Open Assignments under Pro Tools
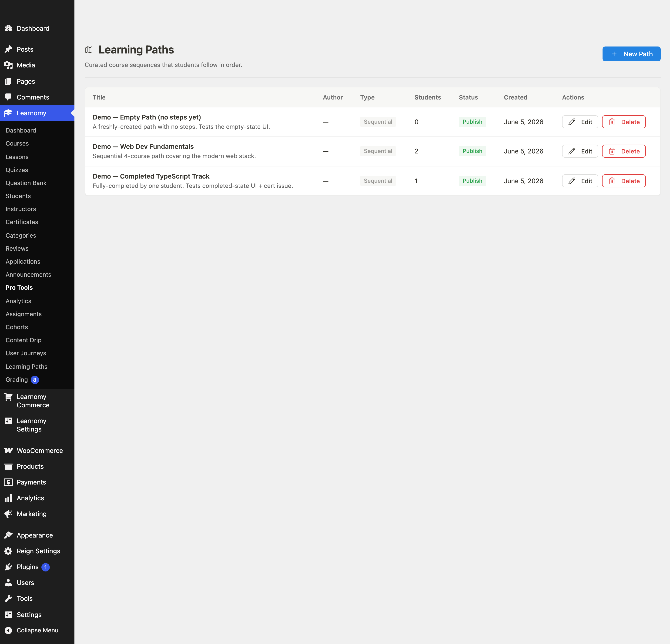The width and height of the screenshot is (670, 644). pyautogui.click(x=23, y=314)
